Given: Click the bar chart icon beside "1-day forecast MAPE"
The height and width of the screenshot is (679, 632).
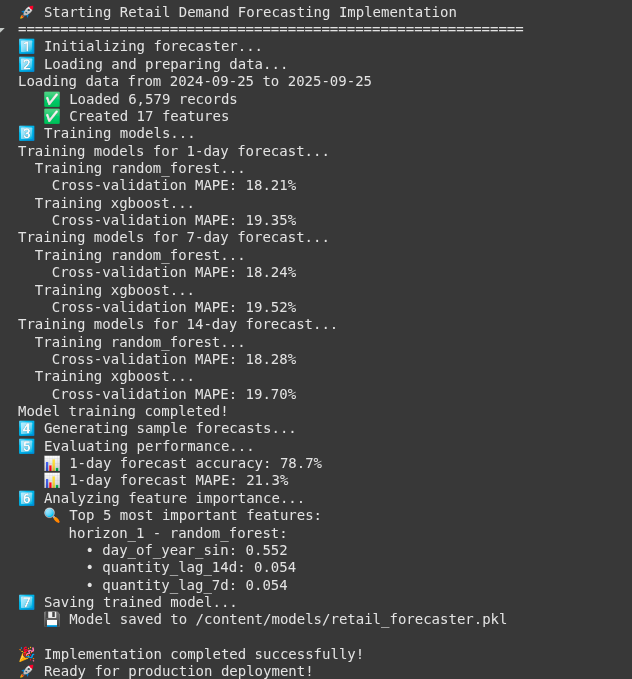Looking at the screenshot, I should (x=52, y=480).
